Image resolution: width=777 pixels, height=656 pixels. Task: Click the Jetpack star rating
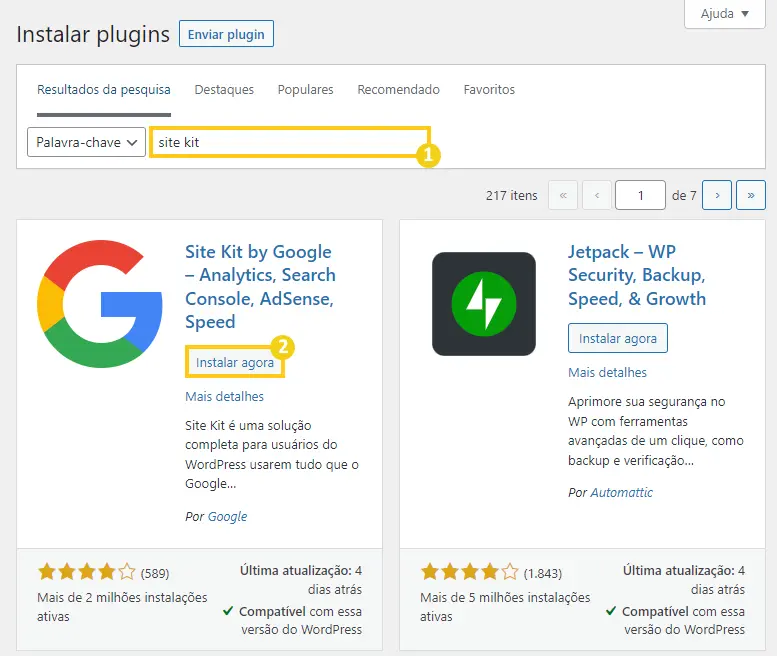click(469, 572)
